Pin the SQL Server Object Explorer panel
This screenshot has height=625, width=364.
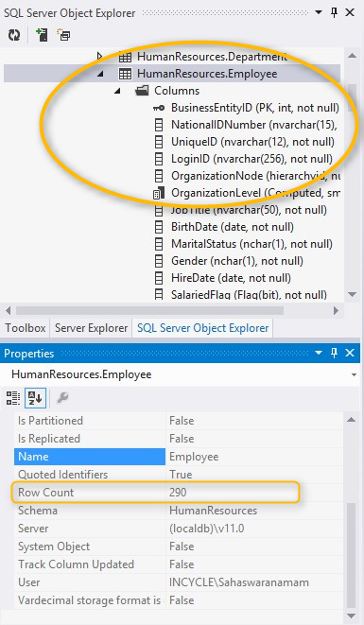334,12
